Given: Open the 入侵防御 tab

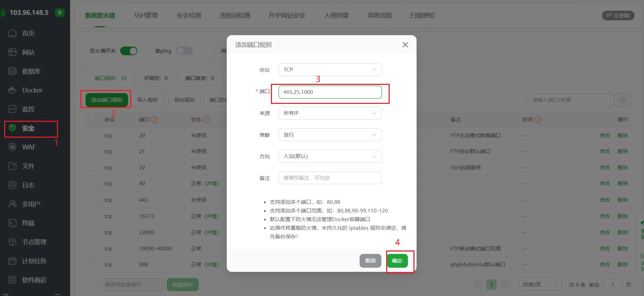Looking at the screenshot, I should 336,16.
